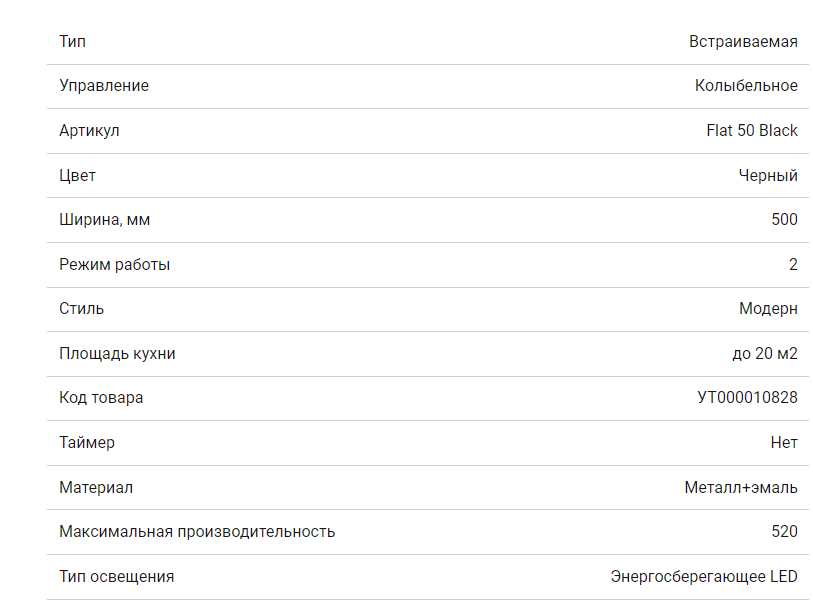Select the 'Колыбельное' value text
Screen dimensions: 813x603
(x=746, y=86)
